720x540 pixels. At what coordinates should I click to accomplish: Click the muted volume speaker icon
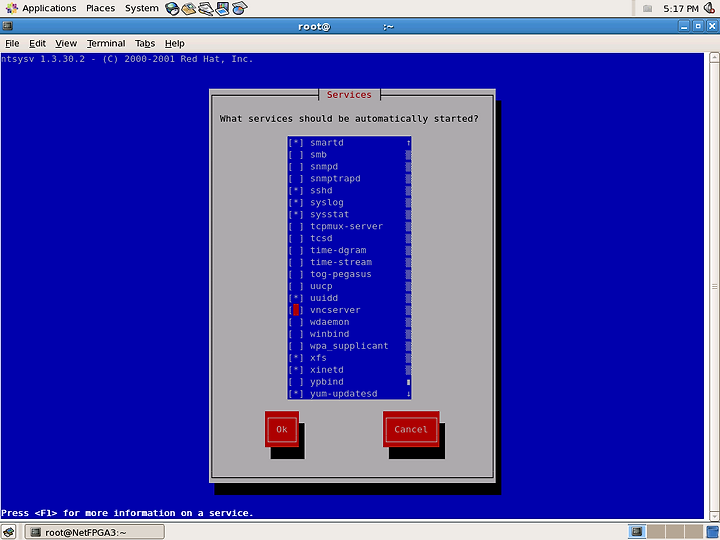(709, 8)
